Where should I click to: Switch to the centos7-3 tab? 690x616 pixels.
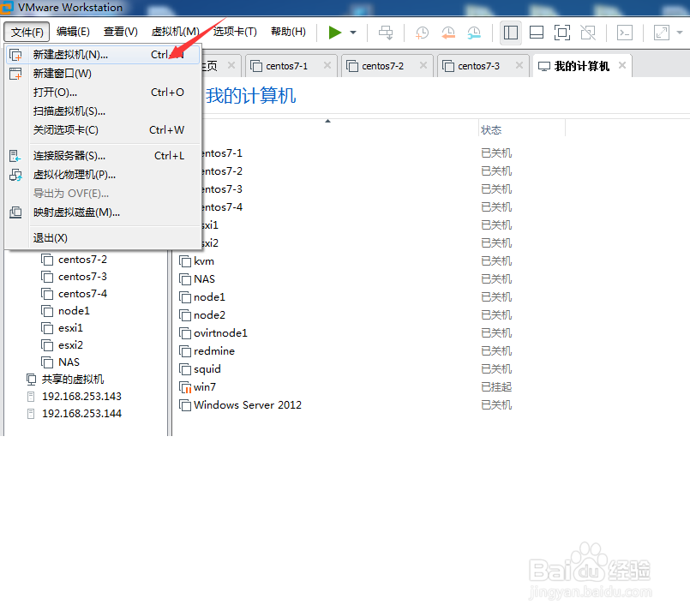point(478,66)
